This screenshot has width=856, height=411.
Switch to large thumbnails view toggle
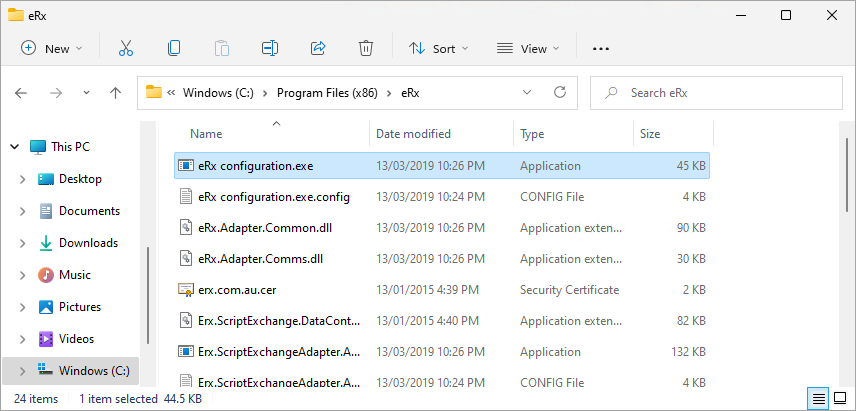841,399
